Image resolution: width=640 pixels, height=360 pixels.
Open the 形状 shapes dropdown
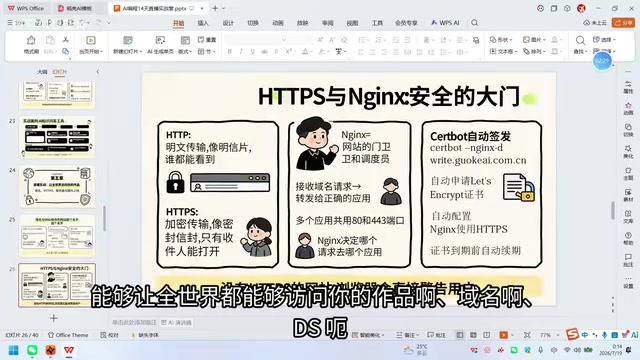[501, 40]
